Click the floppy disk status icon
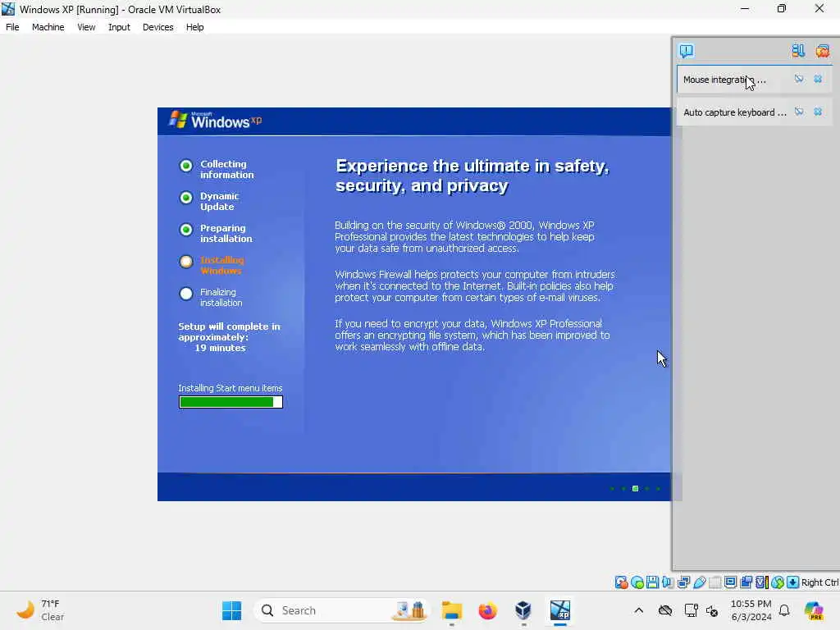The width and height of the screenshot is (840, 630). click(652, 582)
